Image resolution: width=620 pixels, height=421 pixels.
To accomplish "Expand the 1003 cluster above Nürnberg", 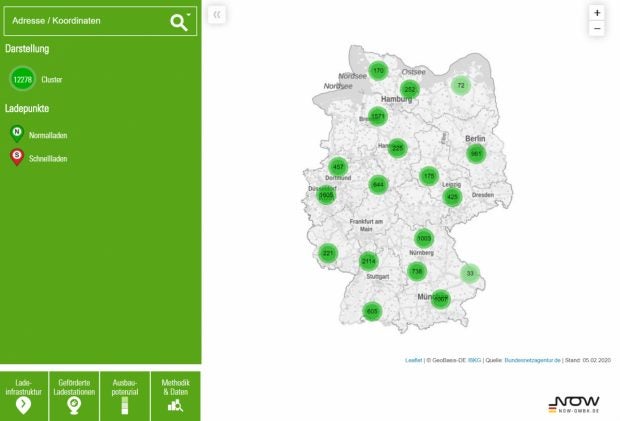I will (x=423, y=238).
